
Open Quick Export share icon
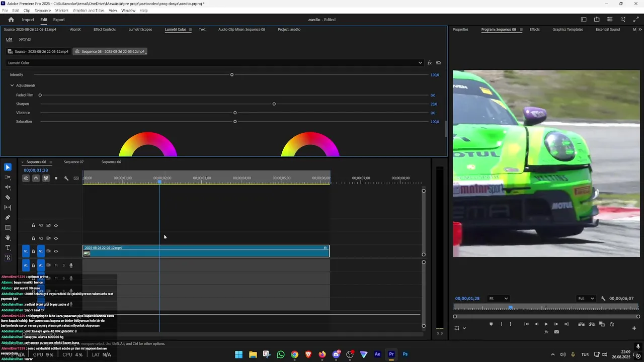597,20
